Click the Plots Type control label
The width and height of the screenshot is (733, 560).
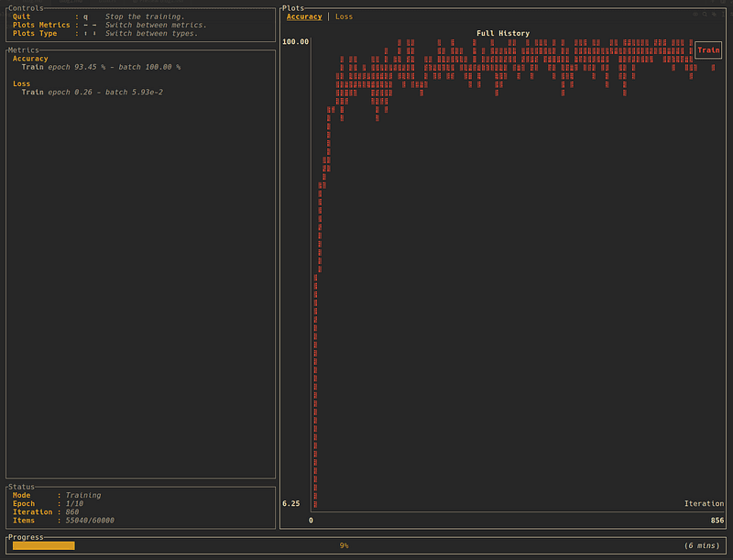(35, 34)
